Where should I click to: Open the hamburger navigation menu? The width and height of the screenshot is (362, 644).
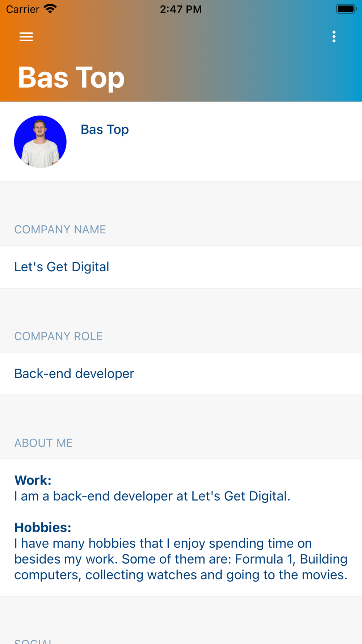click(x=26, y=37)
